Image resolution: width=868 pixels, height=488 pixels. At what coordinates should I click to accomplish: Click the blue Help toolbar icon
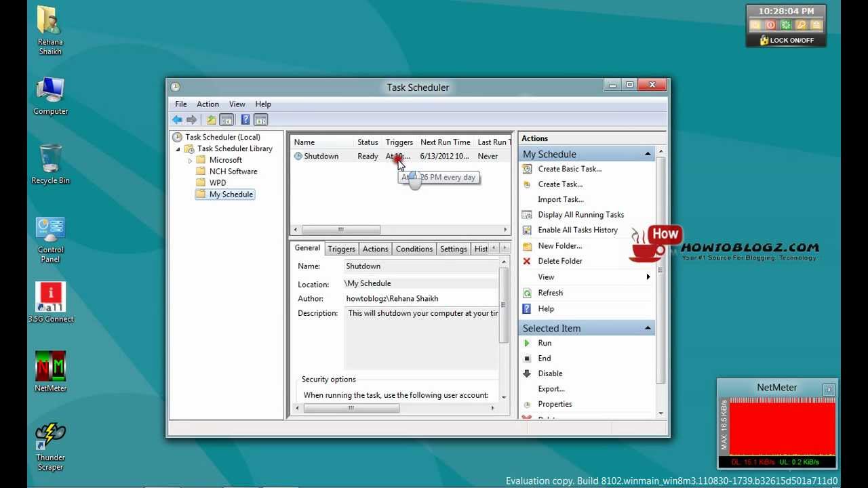[x=245, y=120]
